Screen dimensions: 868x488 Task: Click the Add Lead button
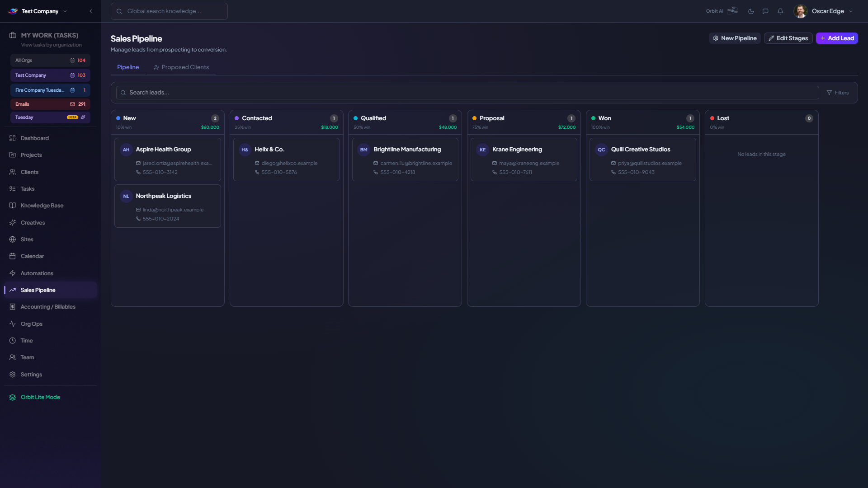[x=837, y=38]
